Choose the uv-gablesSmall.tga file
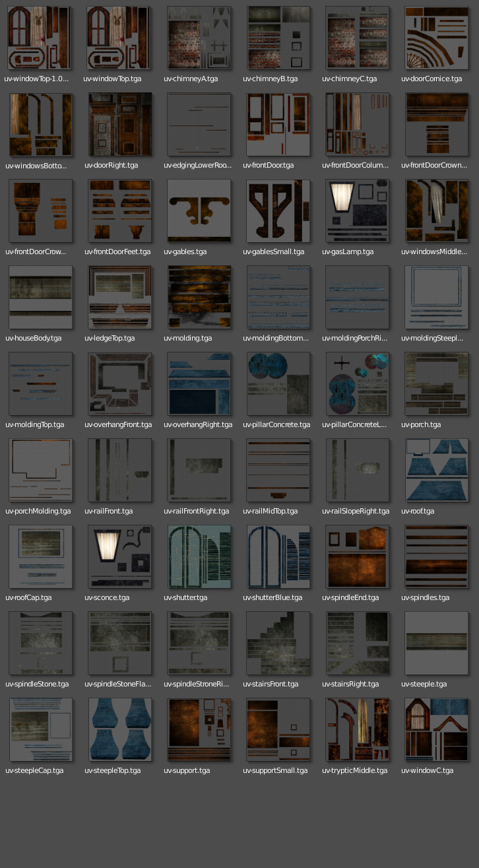The width and height of the screenshot is (479, 868). click(x=278, y=211)
